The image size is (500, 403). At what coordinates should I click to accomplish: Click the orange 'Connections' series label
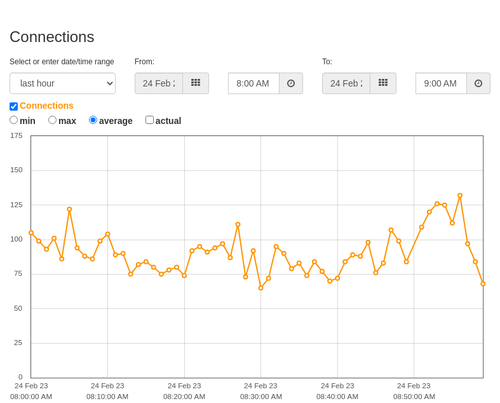tap(46, 106)
